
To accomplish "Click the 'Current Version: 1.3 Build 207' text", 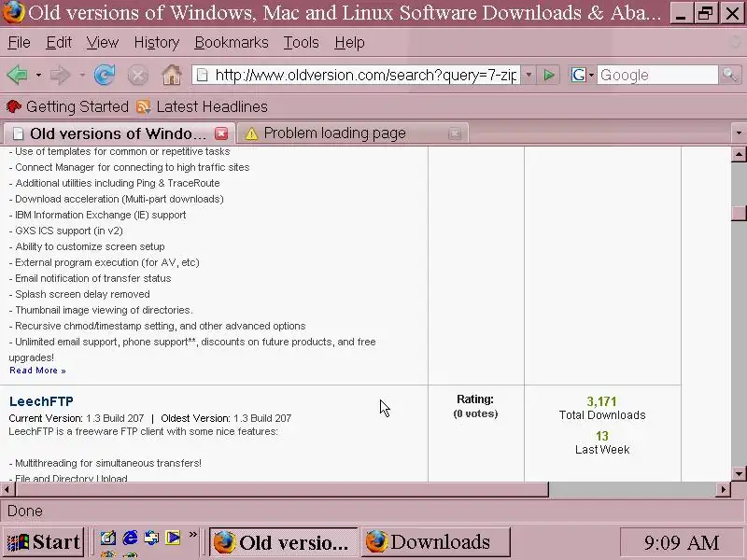I will click(x=77, y=418).
